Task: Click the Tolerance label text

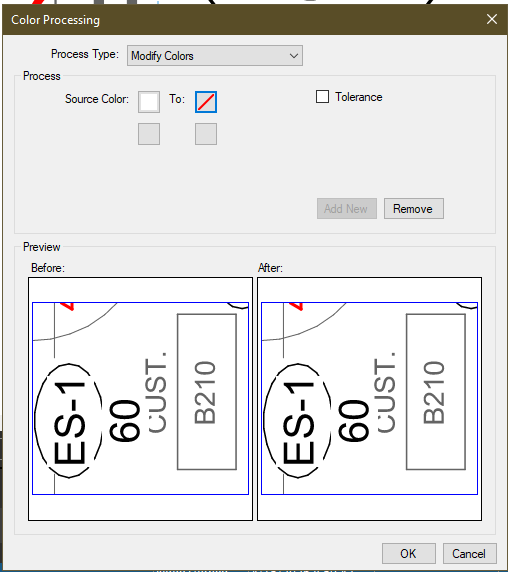Action: (x=359, y=97)
